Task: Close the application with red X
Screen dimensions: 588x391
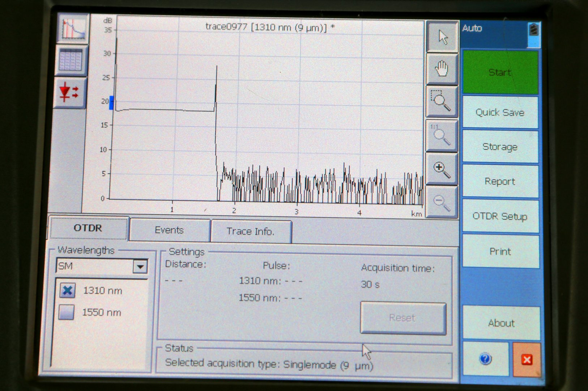Action: click(527, 360)
